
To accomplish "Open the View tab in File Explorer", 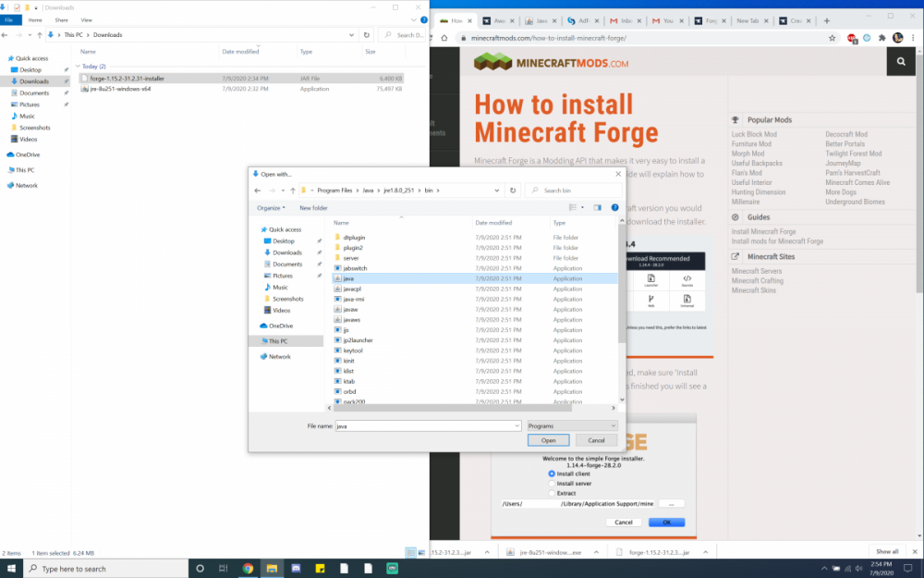I will coord(86,19).
